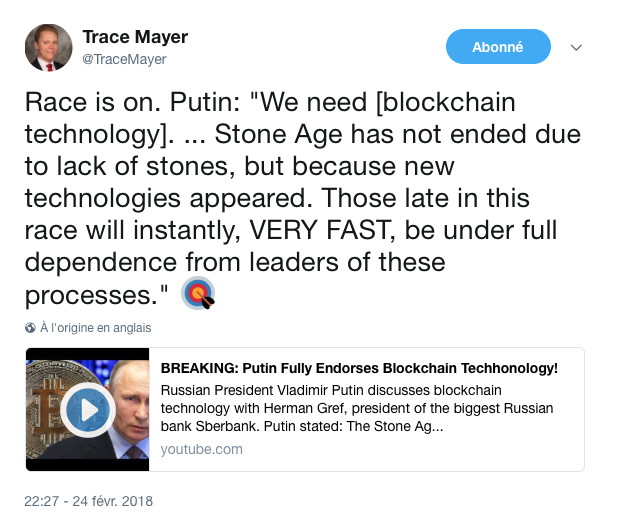The width and height of the screenshot is (621, 522).
Task: Toggle the Abonné follow button
Action: pyautogui.click(x=498, y=47)
